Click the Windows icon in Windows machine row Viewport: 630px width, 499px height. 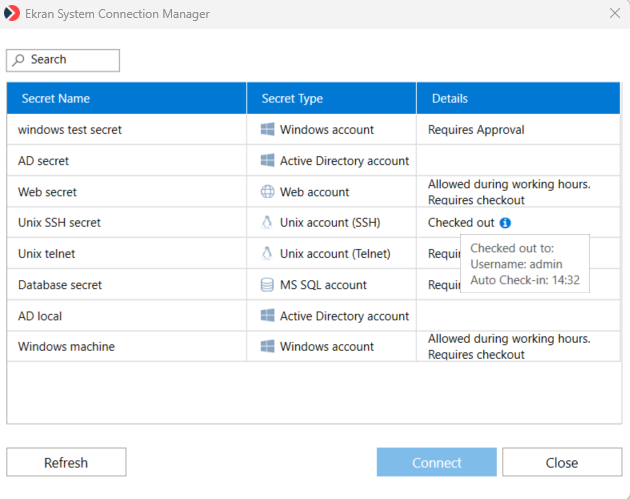click(267, 347)
